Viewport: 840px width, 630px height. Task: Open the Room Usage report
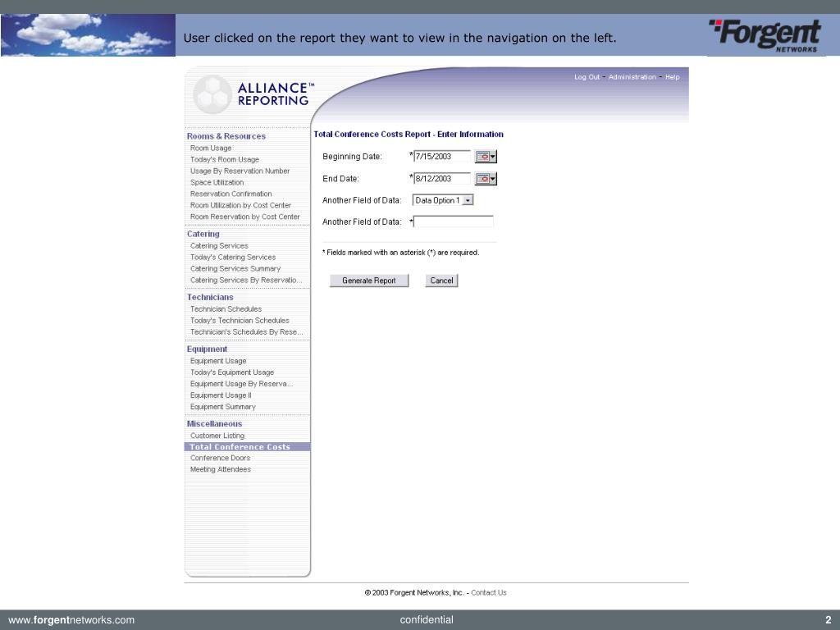pyautogui.click(x=211, y=148)
